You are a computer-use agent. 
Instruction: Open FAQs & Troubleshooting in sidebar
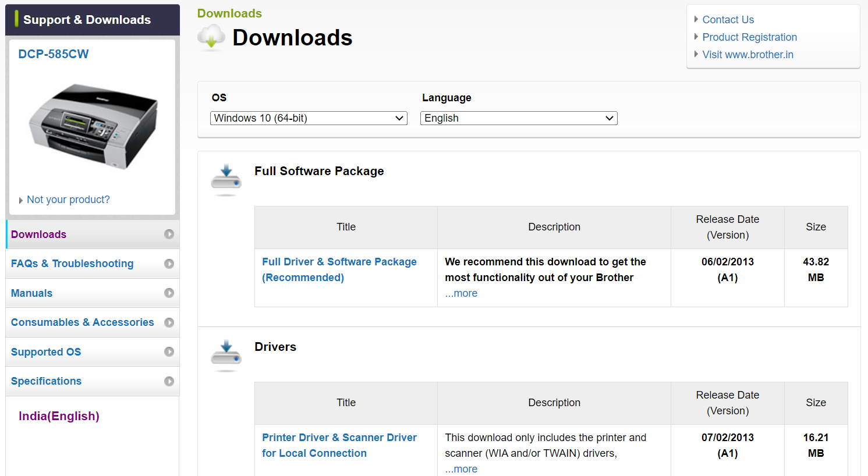pos(93,264)
